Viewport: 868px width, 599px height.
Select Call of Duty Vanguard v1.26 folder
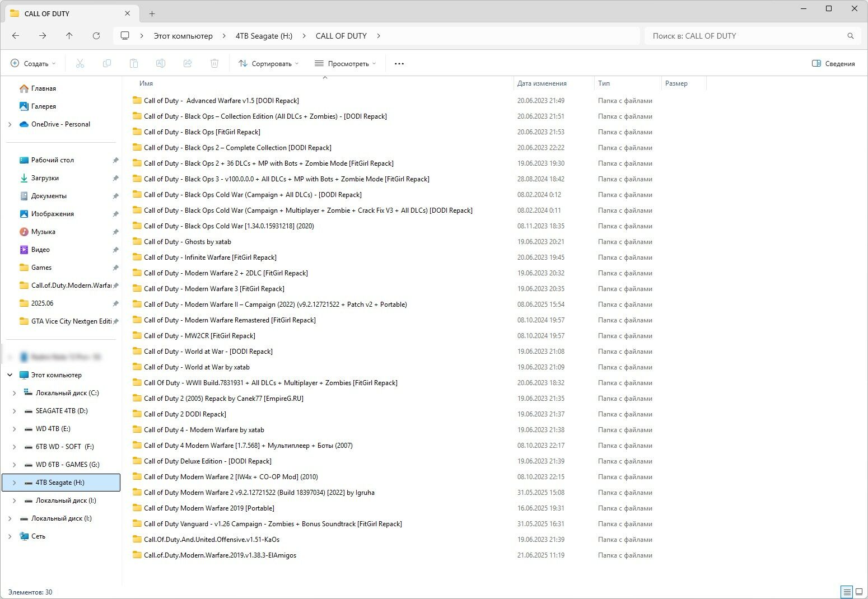click(x=273, y=524)
